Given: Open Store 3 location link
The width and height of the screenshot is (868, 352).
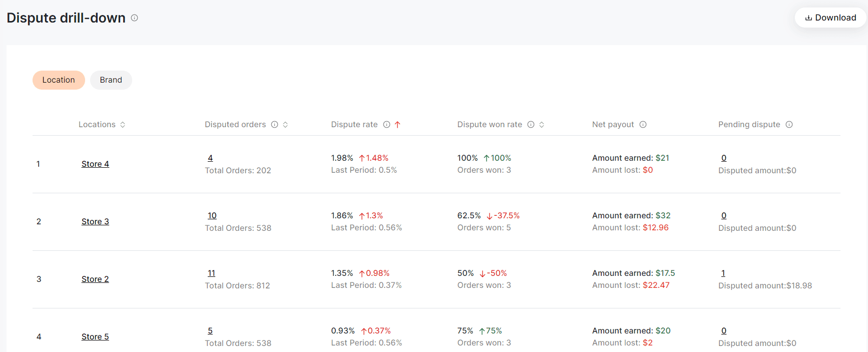Looking at the screenshot, I should click(x=95, y=222).
